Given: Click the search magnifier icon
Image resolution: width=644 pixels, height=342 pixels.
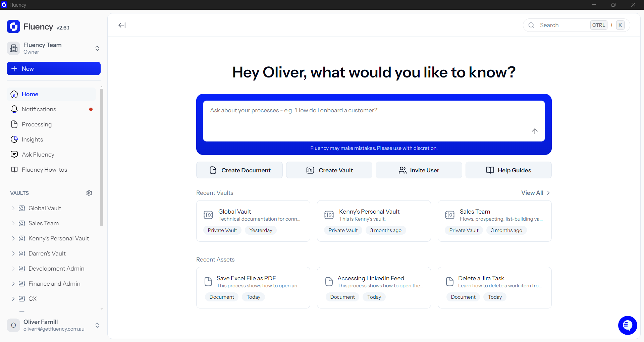Looking at the screenshot, I should pos(531,25).
